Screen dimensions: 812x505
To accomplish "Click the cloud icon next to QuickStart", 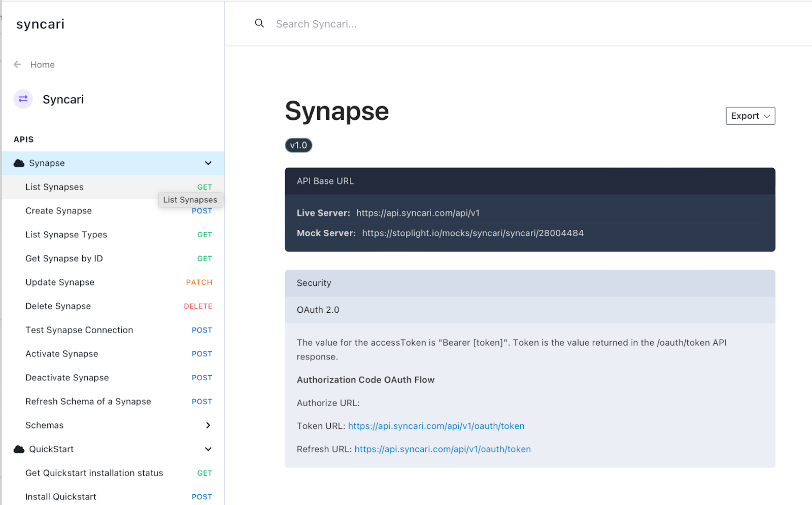I will (x=19, y=449).
